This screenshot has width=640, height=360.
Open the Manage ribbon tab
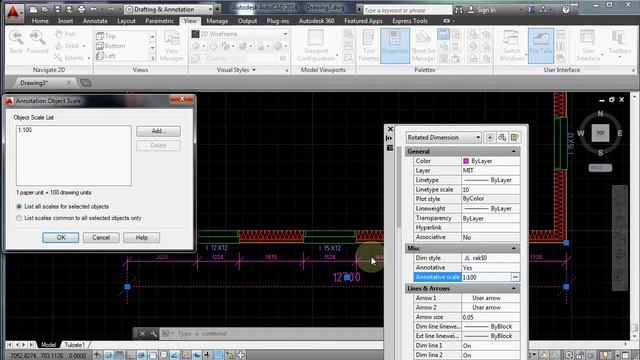[x=217, y=21]
